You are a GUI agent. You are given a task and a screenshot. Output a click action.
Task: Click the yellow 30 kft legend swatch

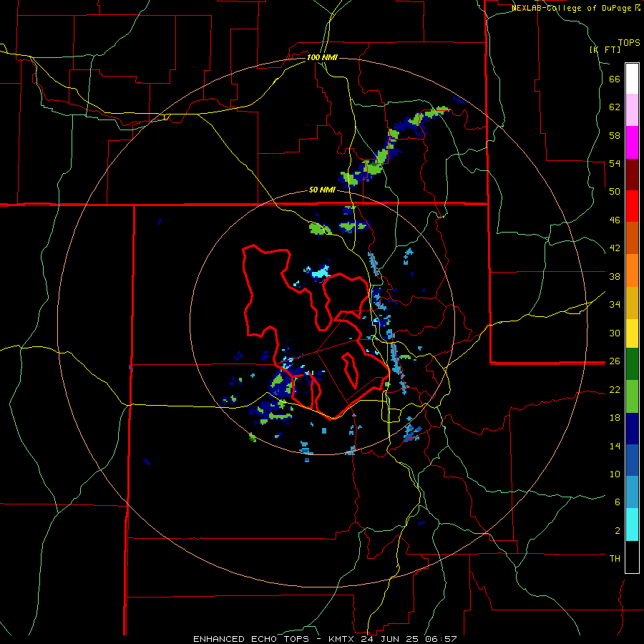[632, 333]
